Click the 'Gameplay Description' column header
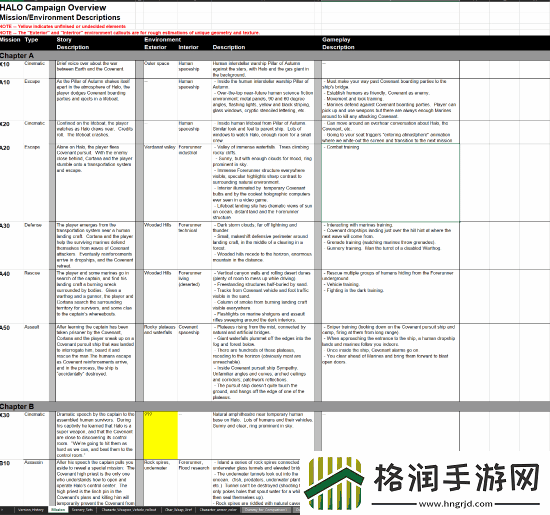550x515 pixels. (x=338, y=43)
